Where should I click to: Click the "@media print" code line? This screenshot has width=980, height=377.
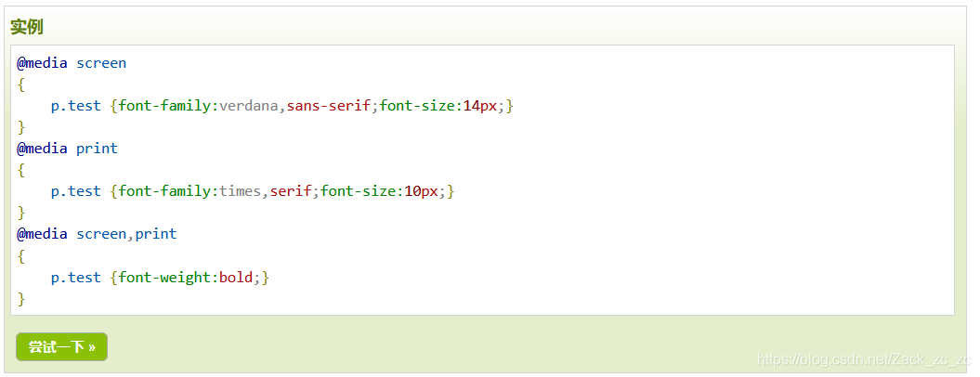(68, 149)
